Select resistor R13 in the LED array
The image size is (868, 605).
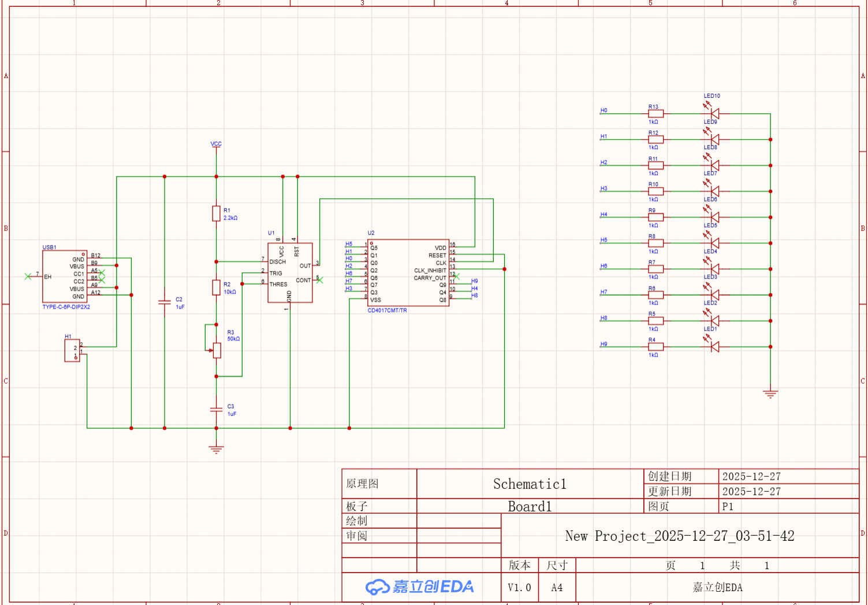point(655,113)
